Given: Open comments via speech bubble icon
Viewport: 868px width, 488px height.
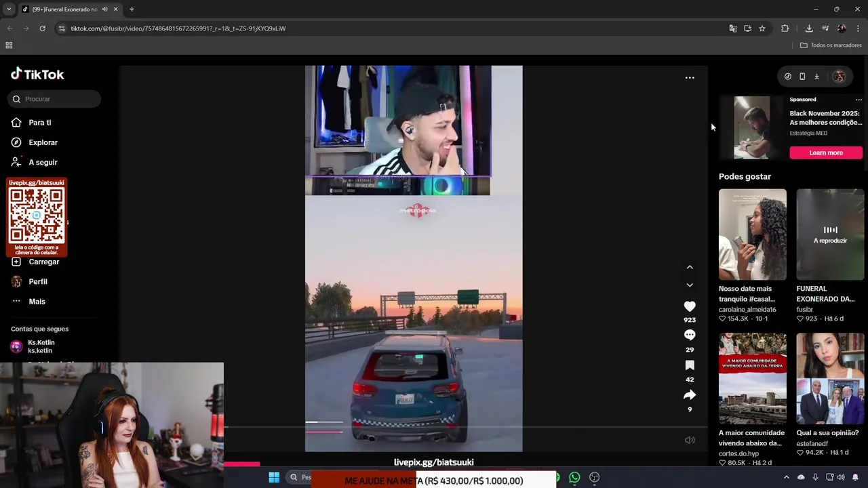Looking at the screenshot, I should (x=690, y=335).
